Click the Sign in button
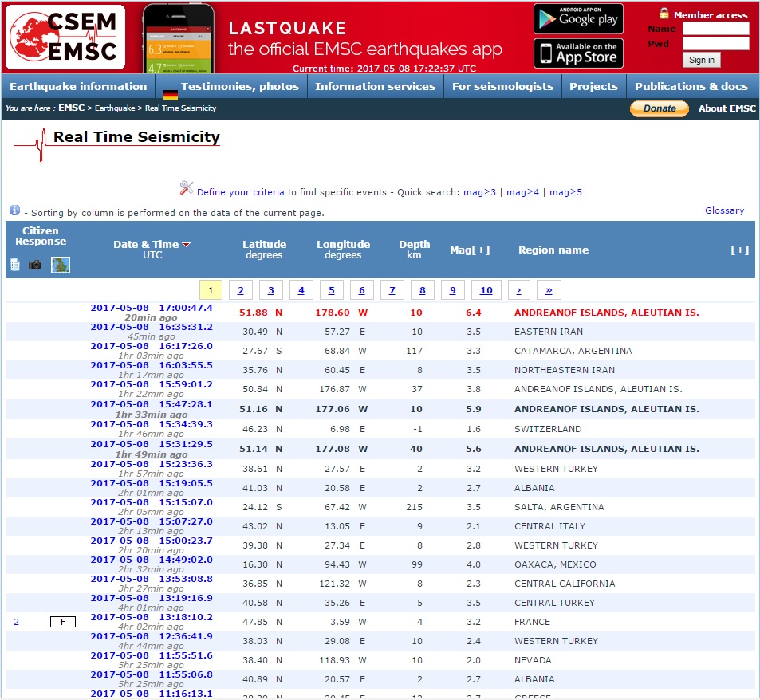Viewport: 760px width, 700px height. pos(701,60)
